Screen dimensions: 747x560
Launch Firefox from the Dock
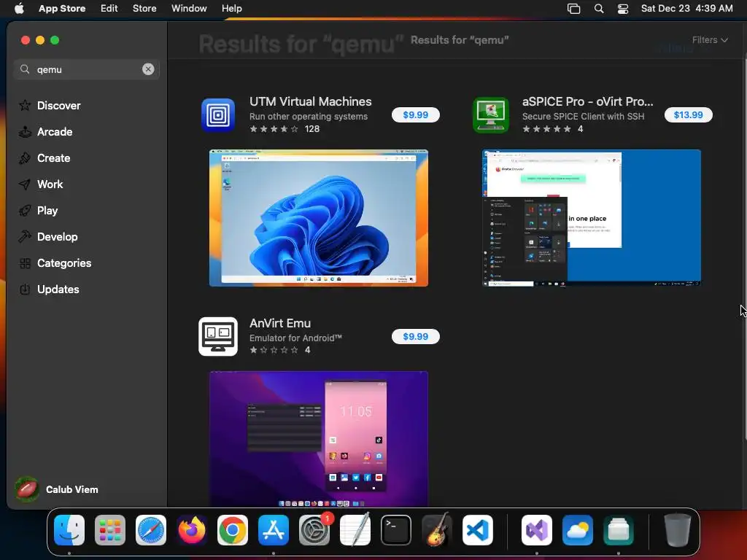tap(192, 530)
